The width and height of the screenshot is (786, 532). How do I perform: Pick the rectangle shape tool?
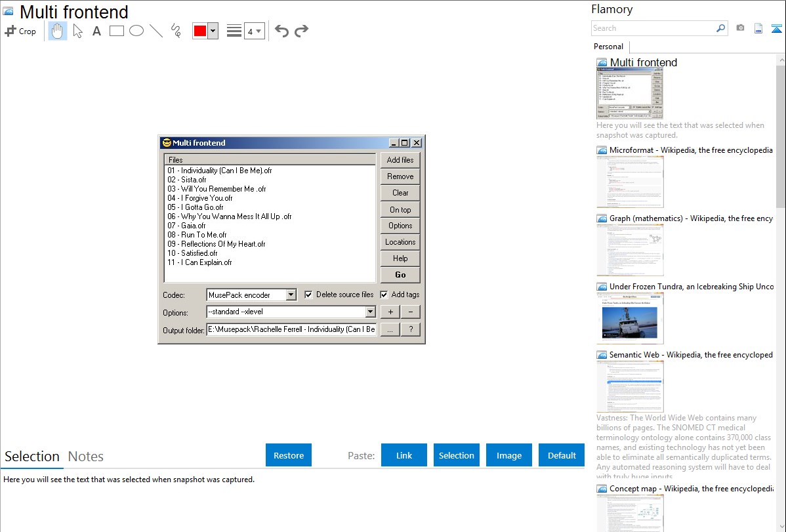point(116,31)
